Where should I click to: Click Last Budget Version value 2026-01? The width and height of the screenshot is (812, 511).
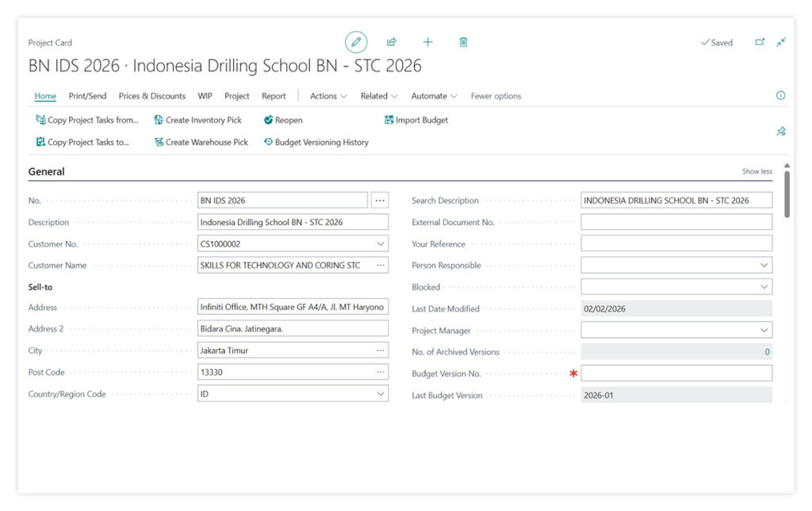point(598,395)
